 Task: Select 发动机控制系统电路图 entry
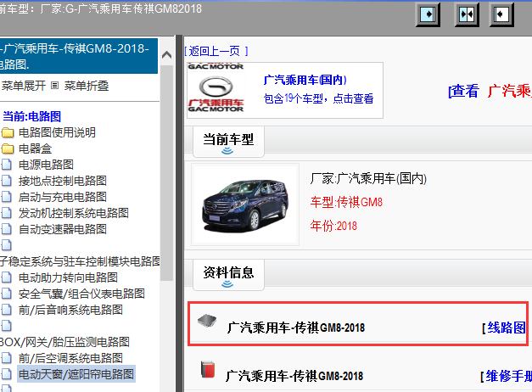point(74,213)
